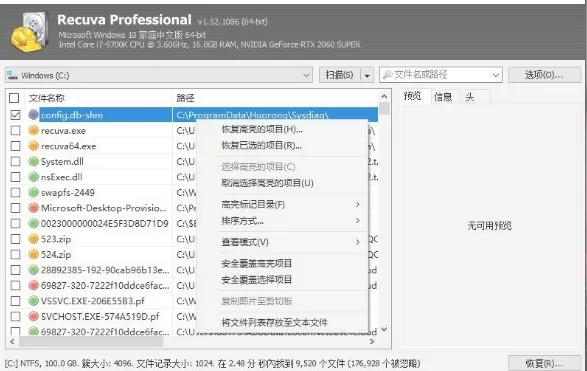The height and width of the screenshot is (371, 587).
Task: Click the vertical scrollbar thumb of file list
Action: pyautogui.click(x=384, y=109)
